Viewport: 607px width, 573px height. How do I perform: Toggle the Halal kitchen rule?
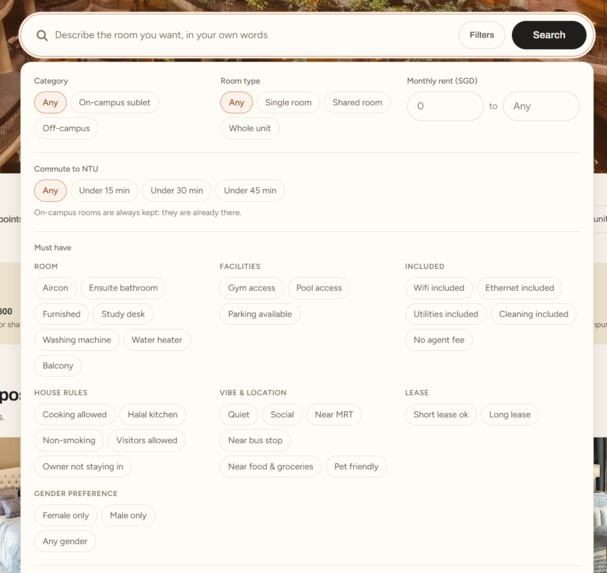click(x=153, y=415)
